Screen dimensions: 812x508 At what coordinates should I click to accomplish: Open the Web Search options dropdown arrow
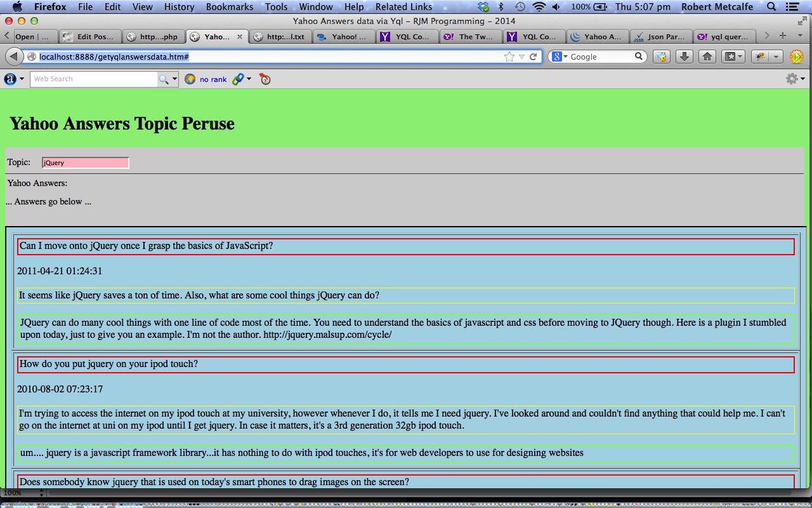pos(175,79)
